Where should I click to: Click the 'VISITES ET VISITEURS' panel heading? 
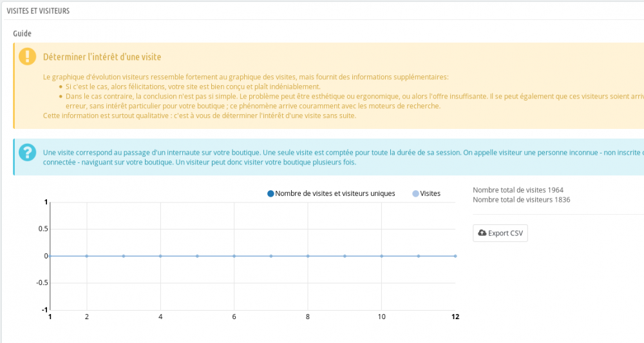pyautogui.click(x=38, y=11)
